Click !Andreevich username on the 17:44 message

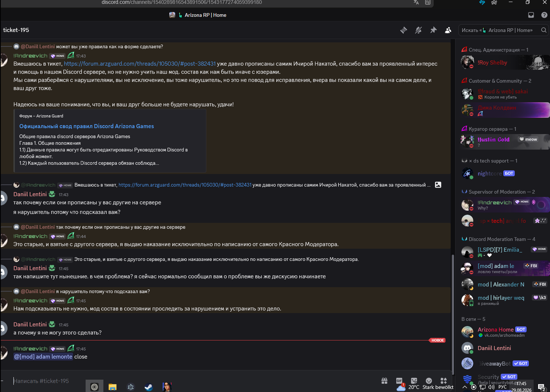click(30, 236)
